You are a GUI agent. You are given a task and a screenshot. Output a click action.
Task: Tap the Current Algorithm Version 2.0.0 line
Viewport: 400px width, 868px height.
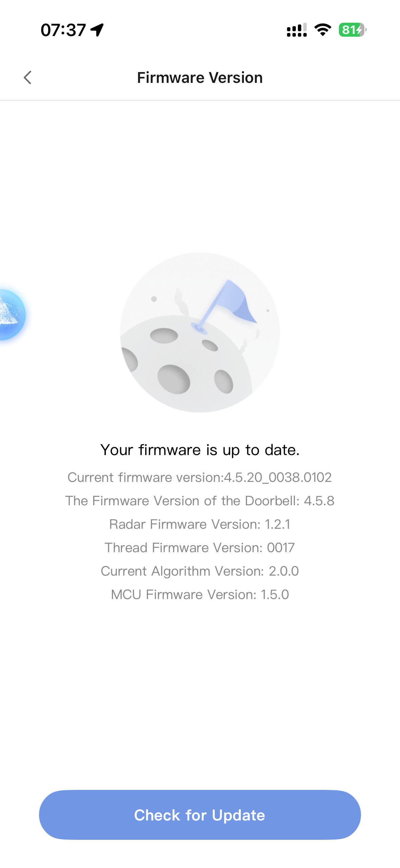200,571
